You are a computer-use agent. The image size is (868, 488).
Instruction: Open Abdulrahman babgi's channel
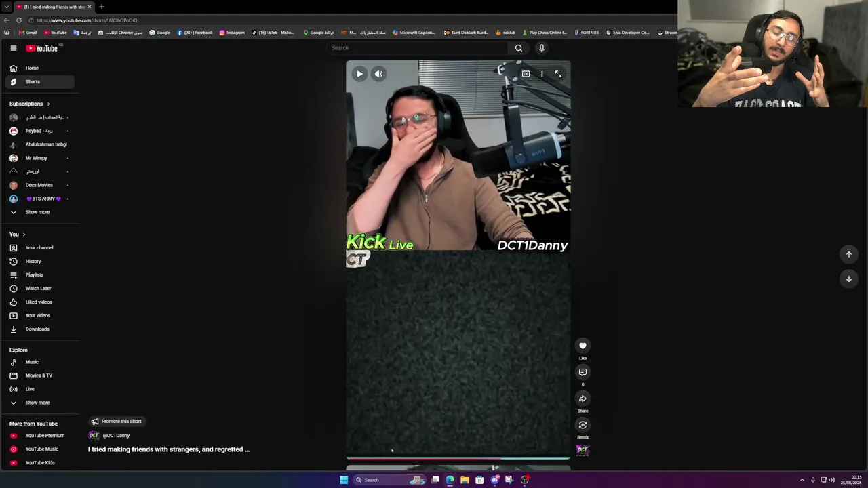pos(40,144)
